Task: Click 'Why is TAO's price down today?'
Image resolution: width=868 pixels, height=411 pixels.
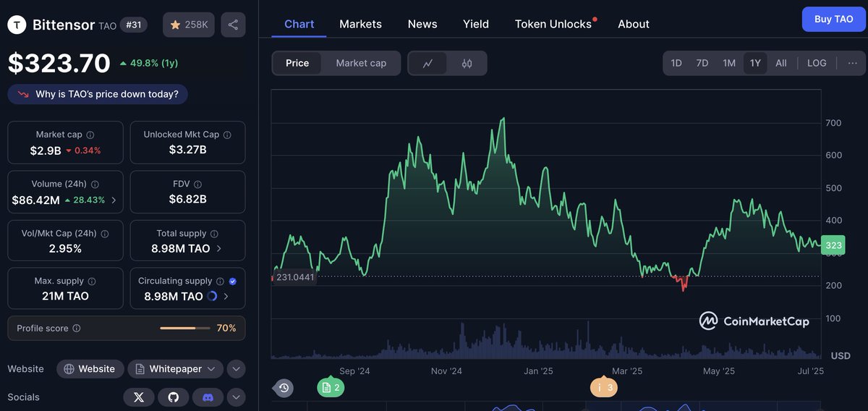Action: click(98, 94)
